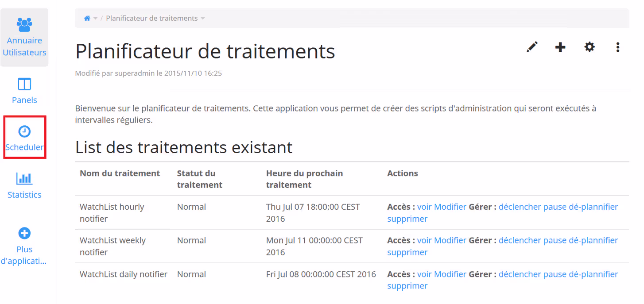Open the Panels application icon
This screenshot has height=304, width=644.
[24, 84]
